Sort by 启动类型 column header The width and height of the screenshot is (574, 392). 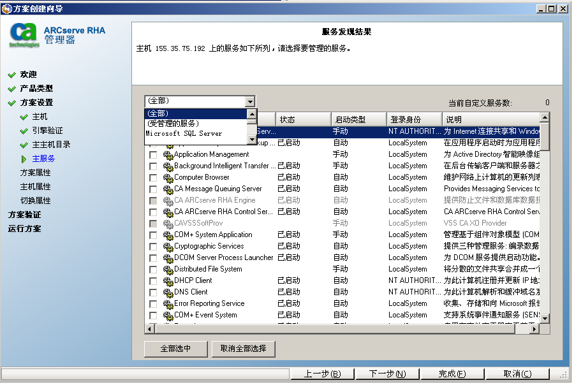tap(358, 119)
